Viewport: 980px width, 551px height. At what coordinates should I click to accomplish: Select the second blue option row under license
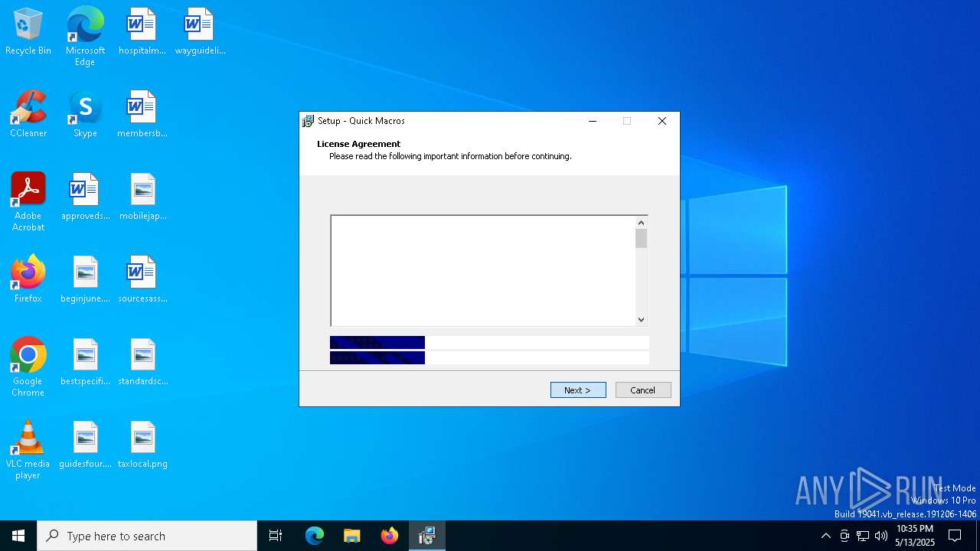click(489, 358)
